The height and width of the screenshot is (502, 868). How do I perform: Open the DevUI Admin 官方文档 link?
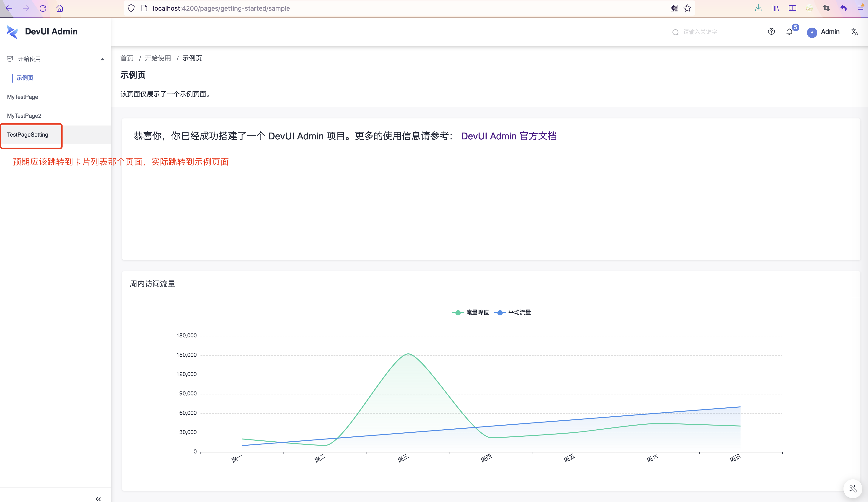509,136
